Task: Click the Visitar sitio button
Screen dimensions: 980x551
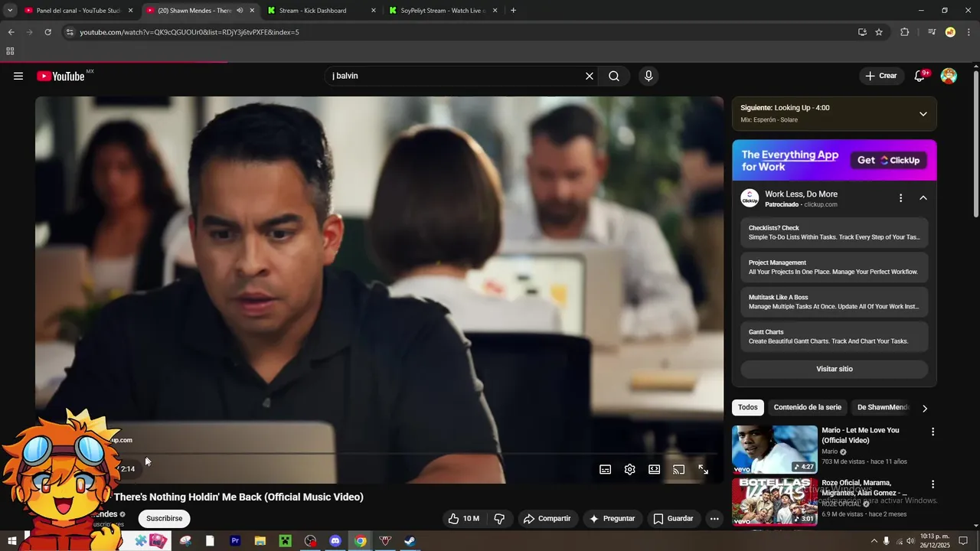Action: [834, 369]
